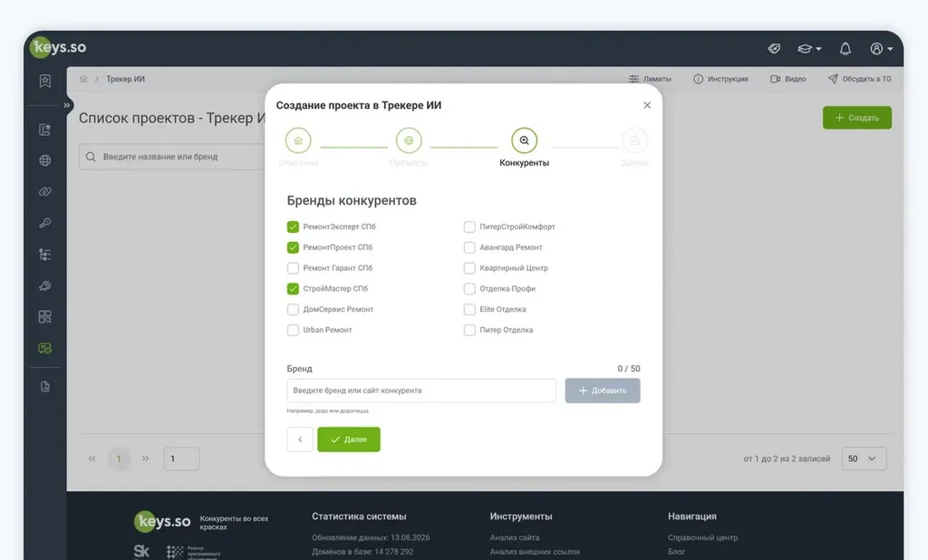The image size is (928, 560).
Task: Click the footer keys.so logo
Action: [163, 522]
